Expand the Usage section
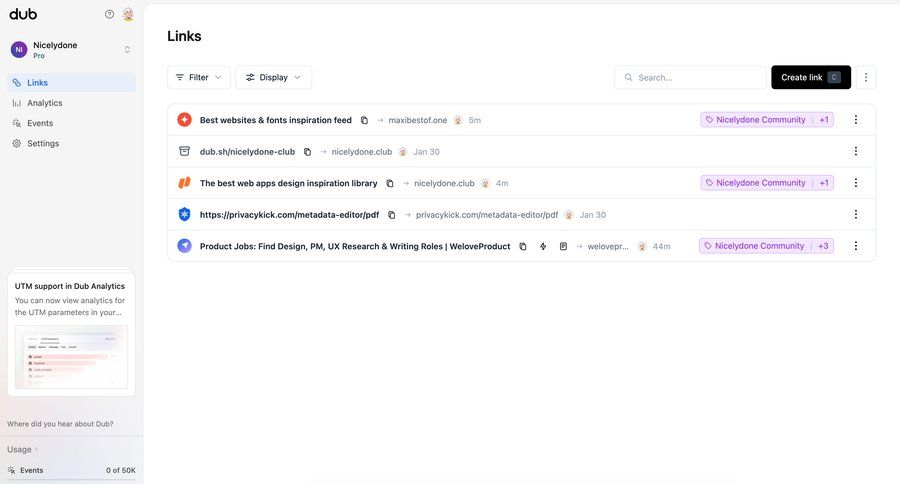 click(x=22, y=450)
